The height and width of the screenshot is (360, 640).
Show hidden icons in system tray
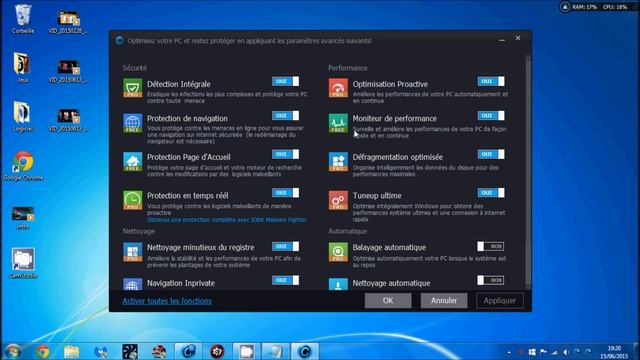[x=509, y=352]
